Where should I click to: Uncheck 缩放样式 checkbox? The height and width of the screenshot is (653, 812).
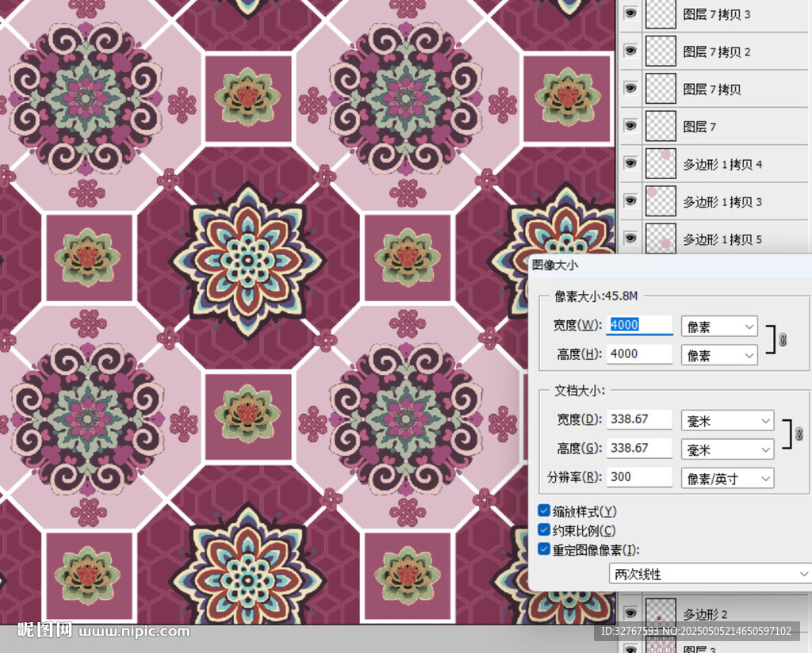click(544, 510)
